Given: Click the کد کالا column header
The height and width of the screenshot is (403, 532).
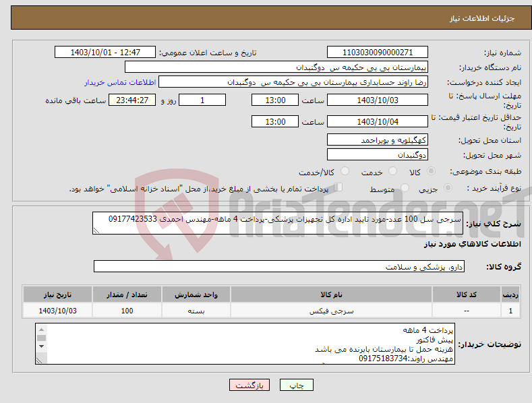Looking at the screenshot, I should 466,294.
